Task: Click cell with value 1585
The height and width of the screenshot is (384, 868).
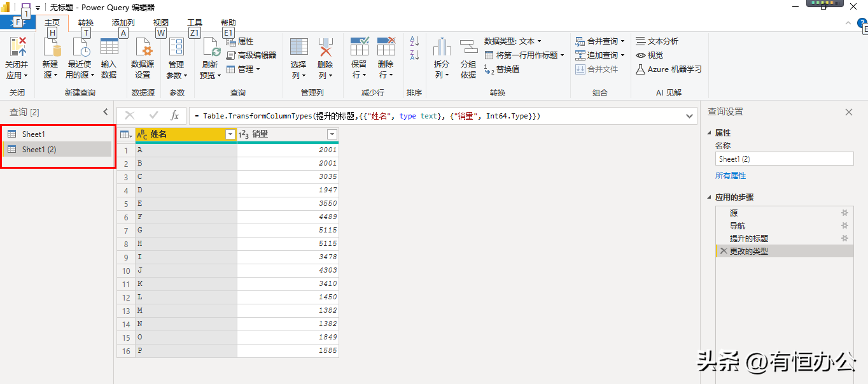Action: tap(288, 351)
